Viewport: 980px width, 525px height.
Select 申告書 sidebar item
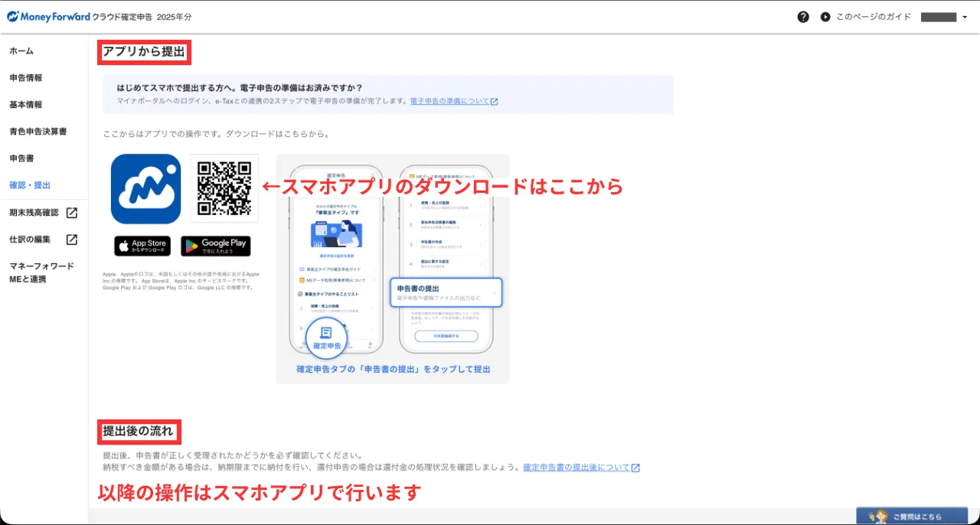[x=20, y=158]
